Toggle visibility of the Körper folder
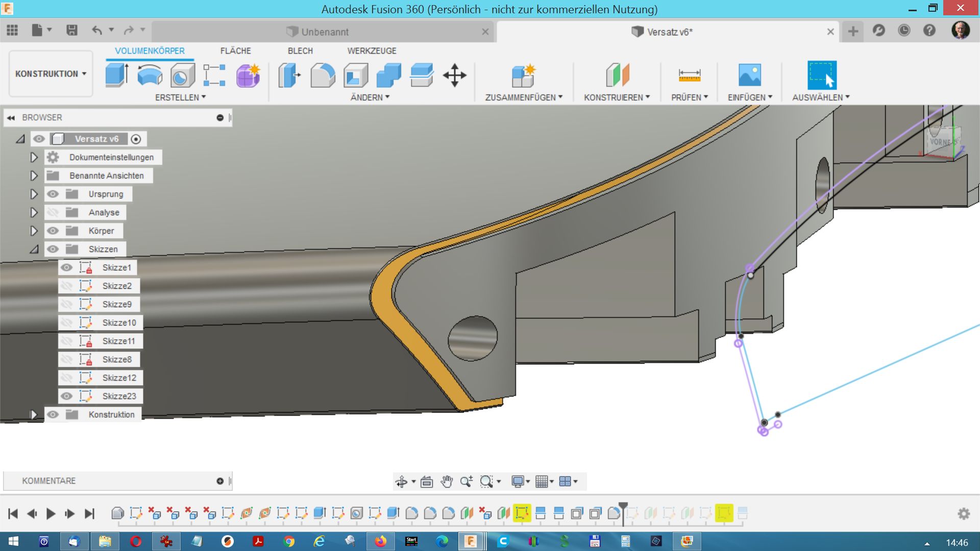 tap(53, 231)
